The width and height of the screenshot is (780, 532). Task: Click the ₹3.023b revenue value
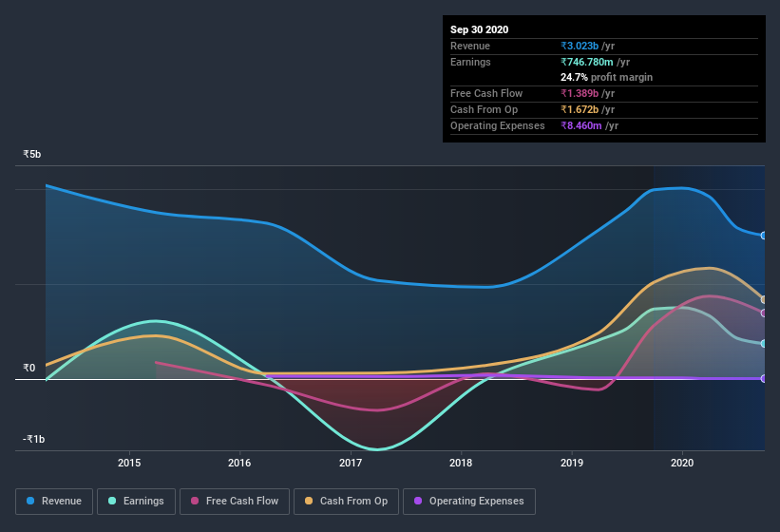click(x=580, y=46)
